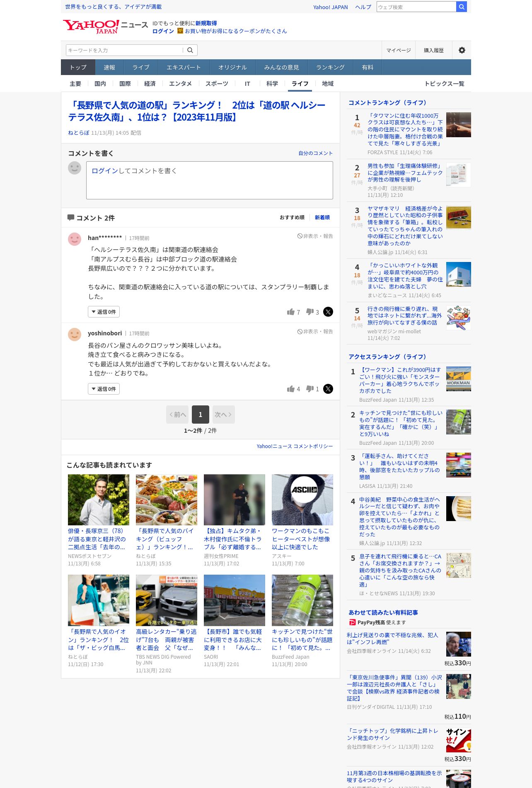532x788 pixels.
Task: Select the スポーツ category
Action: 217,84
